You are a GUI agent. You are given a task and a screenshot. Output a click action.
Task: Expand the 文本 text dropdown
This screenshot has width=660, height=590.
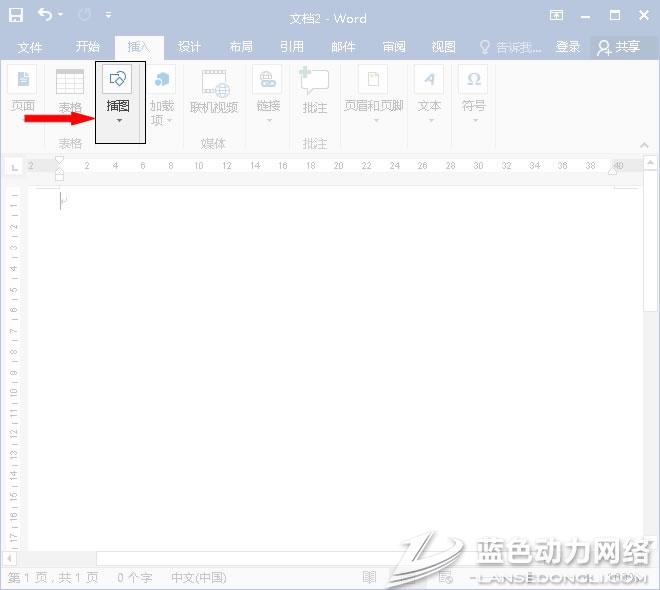(429, 120)
